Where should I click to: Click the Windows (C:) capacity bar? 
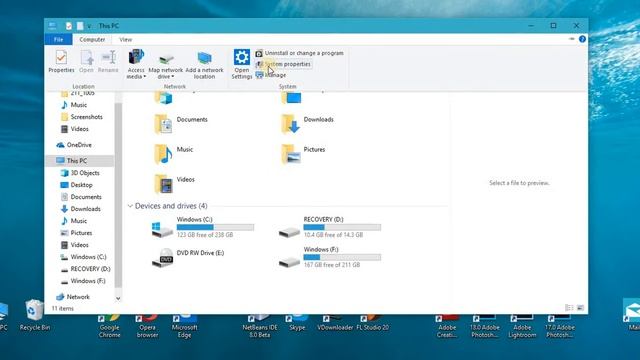(215, 227)
